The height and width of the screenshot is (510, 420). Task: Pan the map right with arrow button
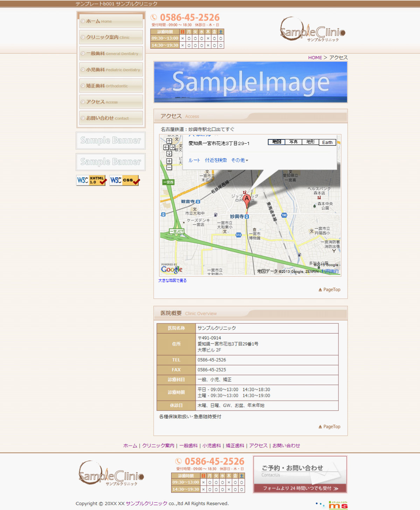pyautogui.click(x=172, y=147)
